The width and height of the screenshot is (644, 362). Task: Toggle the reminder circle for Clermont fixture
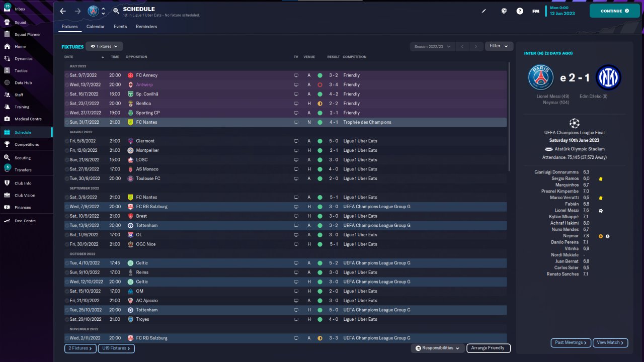tap(67, 141)
